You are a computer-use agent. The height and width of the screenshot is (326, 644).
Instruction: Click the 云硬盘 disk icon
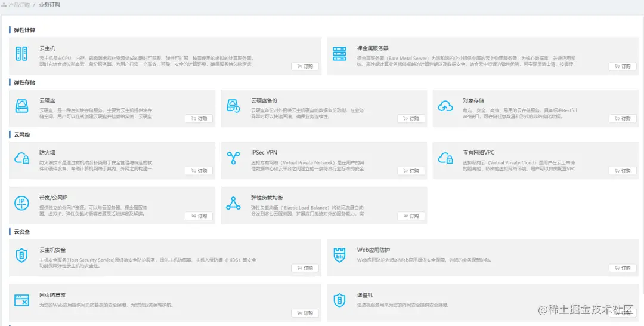tap(21, 106)
